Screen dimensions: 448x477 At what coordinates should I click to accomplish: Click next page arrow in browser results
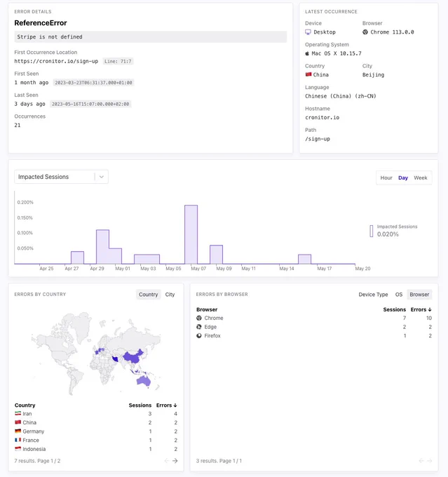[430, 461]
